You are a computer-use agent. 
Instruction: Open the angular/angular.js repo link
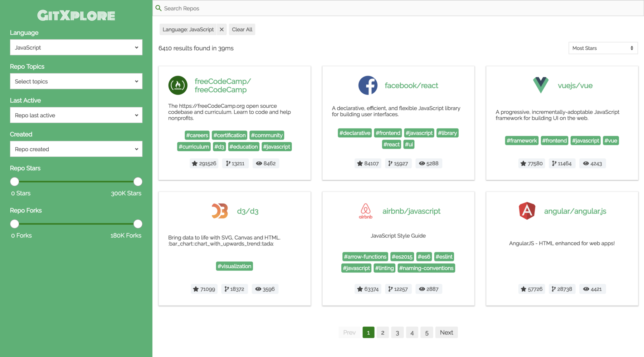click(x=575, y=211)
